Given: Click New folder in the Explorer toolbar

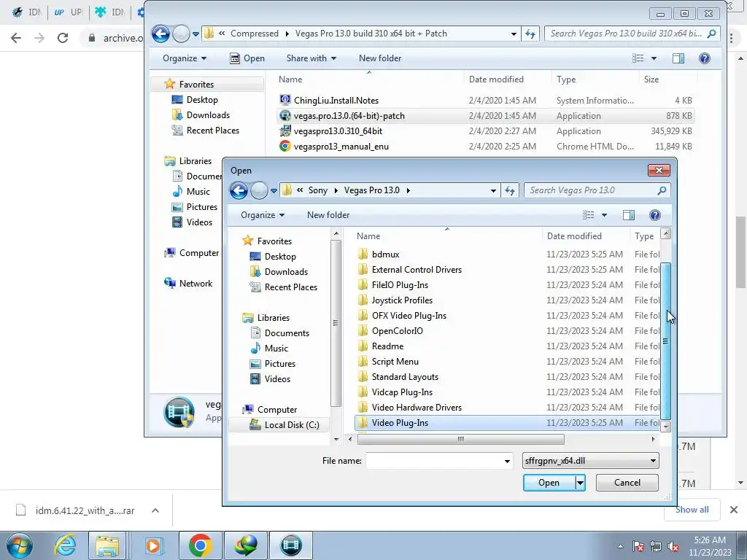Looking at the screenshot, I should point(379,58).
